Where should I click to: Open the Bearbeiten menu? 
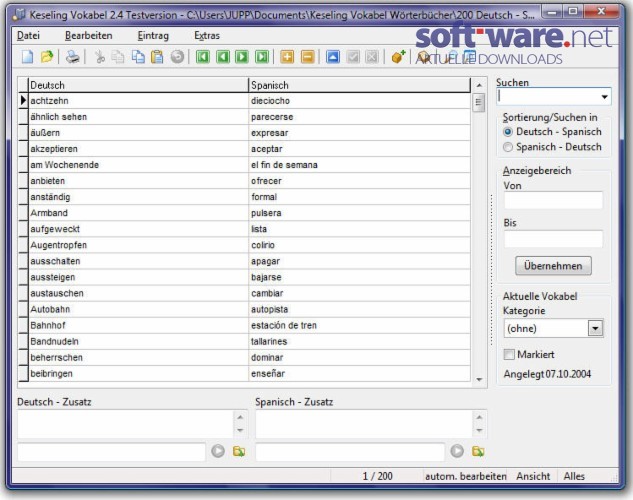(89, 36)
